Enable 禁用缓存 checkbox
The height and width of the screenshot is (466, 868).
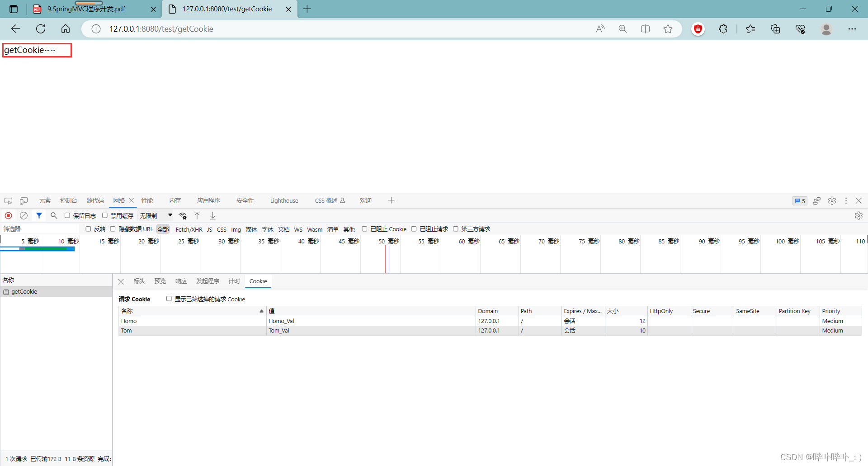tap(105, 216)
